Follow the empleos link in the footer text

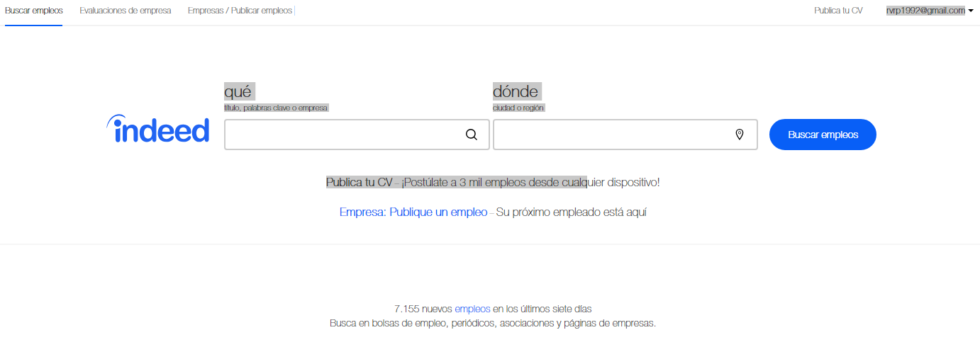click(x=472, y=309)
